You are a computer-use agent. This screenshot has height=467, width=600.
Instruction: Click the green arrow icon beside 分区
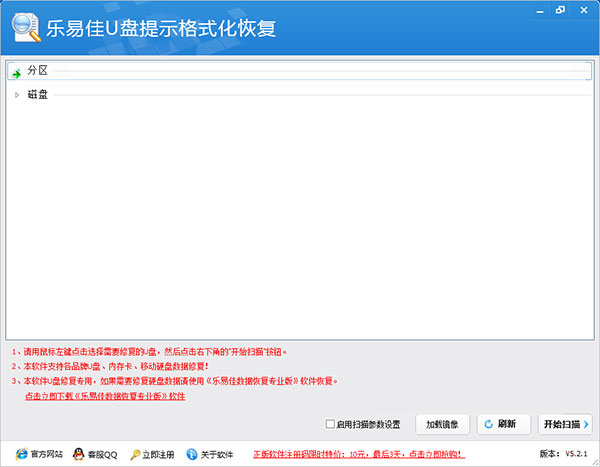click(x=16, y=73)
